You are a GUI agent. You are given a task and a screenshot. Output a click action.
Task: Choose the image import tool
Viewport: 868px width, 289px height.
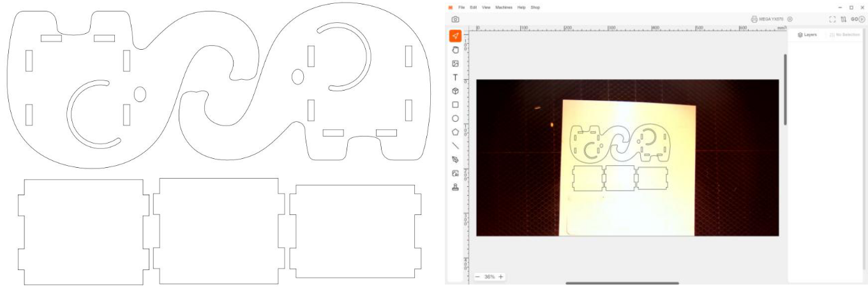(455, 63)
